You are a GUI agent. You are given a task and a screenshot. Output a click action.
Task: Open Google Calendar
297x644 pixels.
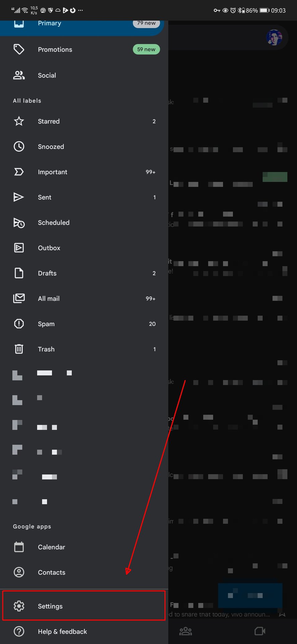click(x=84, y=547)
